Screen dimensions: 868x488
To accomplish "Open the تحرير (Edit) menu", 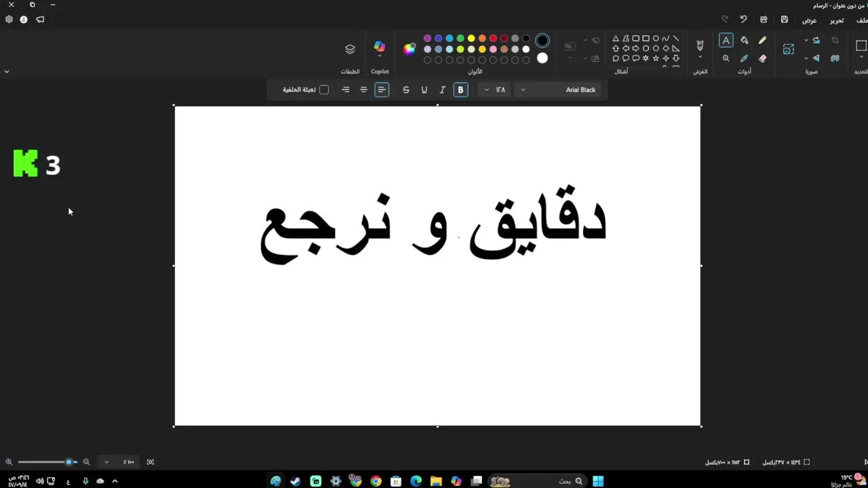I will click(837, 20).
